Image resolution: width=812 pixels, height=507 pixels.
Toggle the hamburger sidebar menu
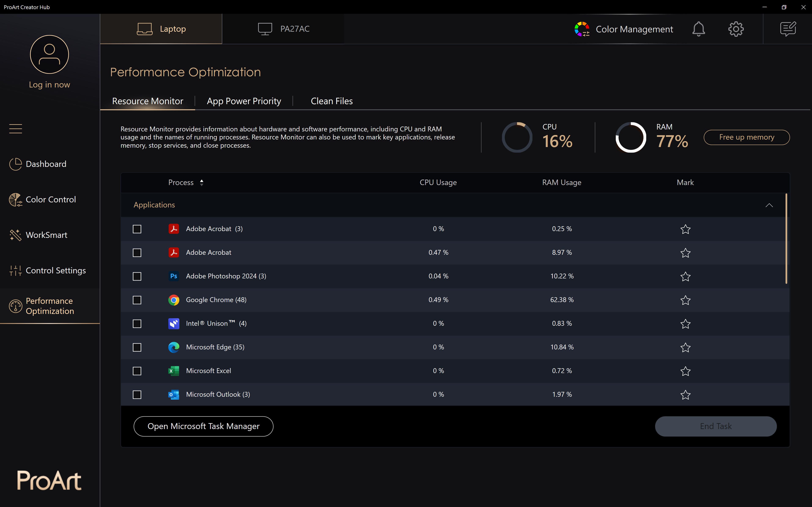pyautogui.click(x=15, y=129)
